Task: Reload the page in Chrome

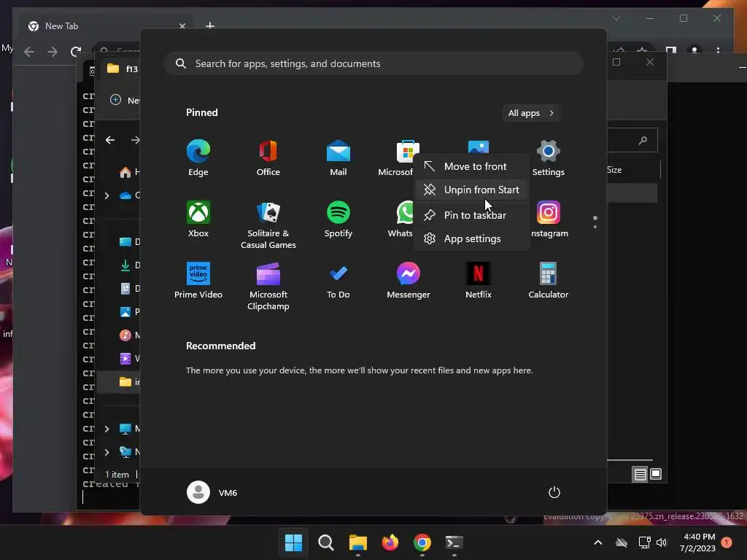Action: (x=76, y=52)
